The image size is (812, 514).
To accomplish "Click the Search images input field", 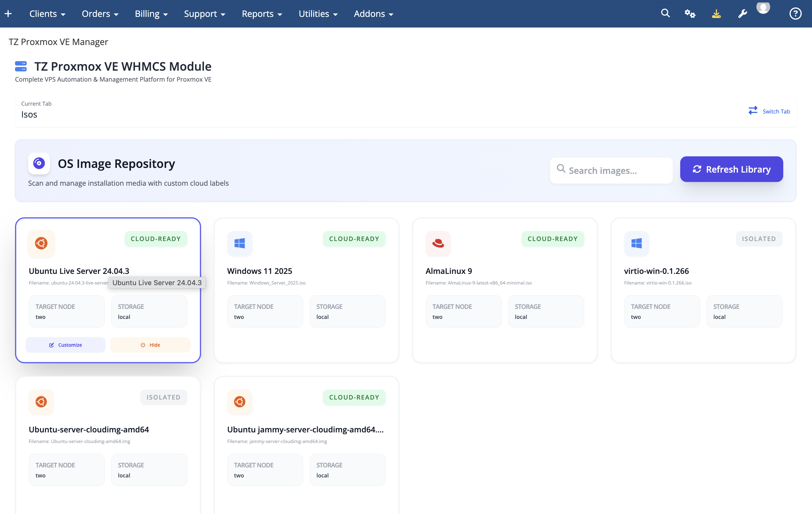I will (611, 170).
